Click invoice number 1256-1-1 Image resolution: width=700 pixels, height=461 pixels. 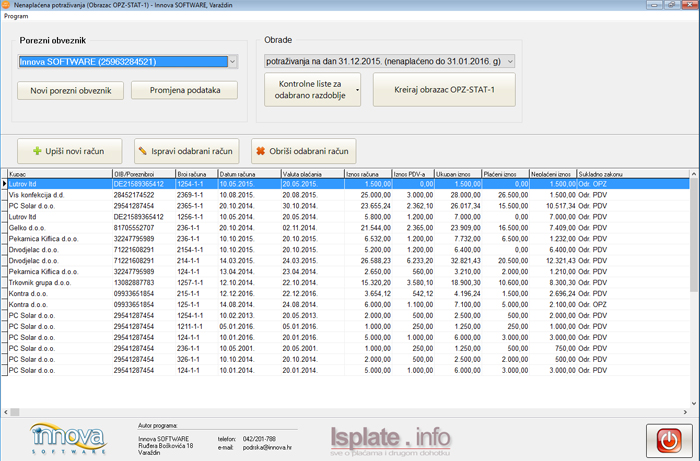tap(190, 217)
